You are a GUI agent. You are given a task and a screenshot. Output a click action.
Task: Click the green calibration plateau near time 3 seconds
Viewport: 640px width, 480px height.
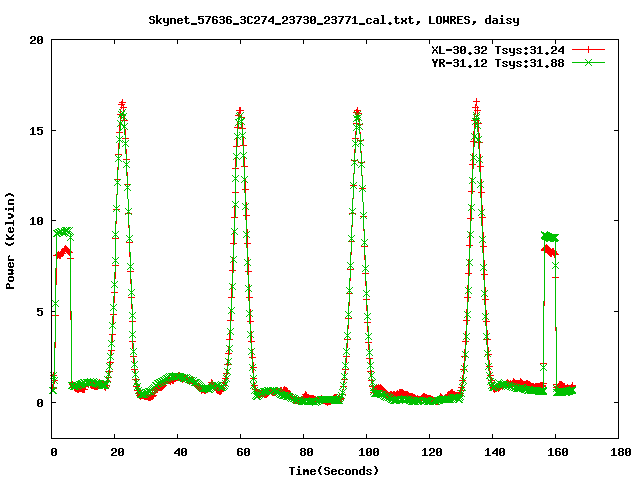click(x=63, y=232)
